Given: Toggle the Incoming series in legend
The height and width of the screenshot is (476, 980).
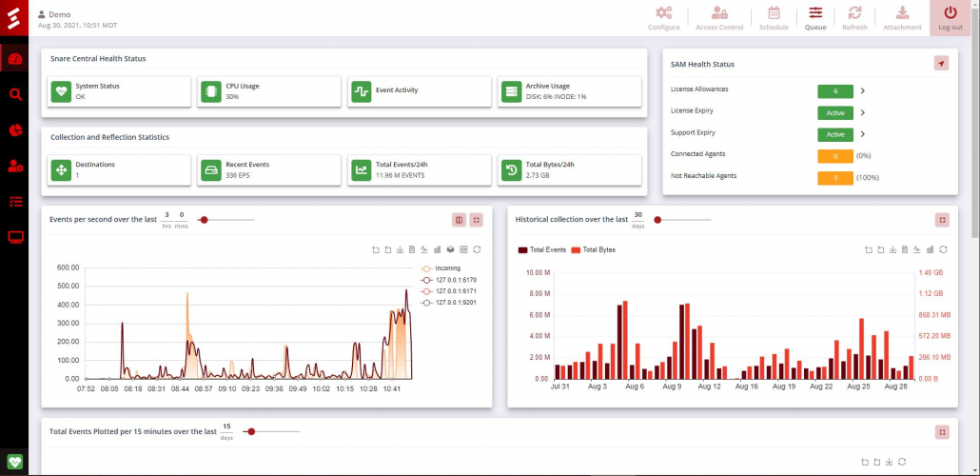Looking at the screenshot, I should 441,268.
